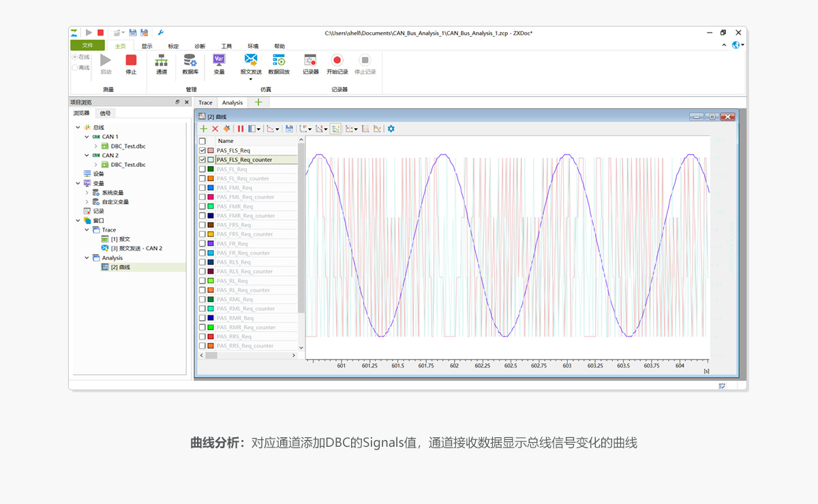Enable the PAS_FL_Req signal checkbox

tap(202, 169)
